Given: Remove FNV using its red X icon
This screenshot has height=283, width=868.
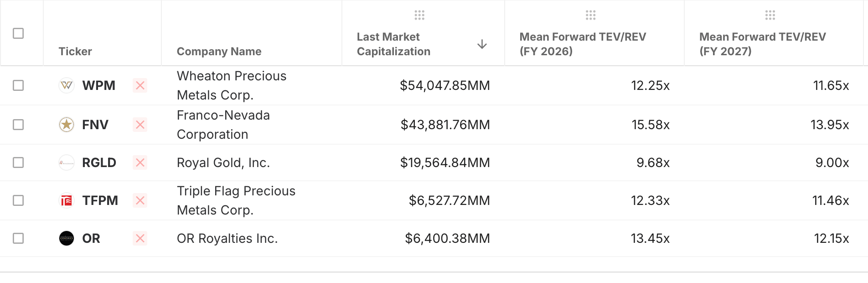Looking at the screenshot, I should point(140,125).
